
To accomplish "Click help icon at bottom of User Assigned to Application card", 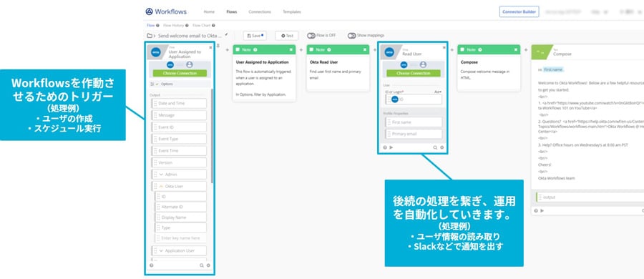I will click(x=152, y=265).
